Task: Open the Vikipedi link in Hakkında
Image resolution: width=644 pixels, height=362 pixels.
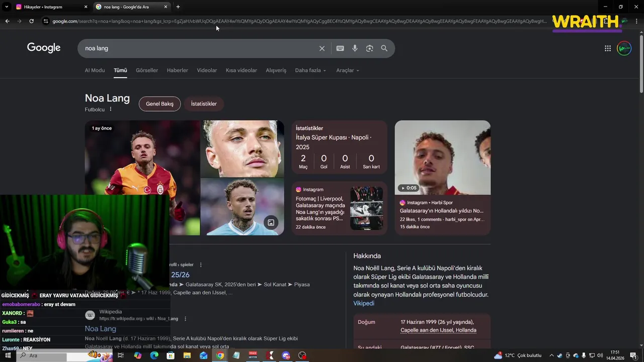Action: click(x=364, y=303)
